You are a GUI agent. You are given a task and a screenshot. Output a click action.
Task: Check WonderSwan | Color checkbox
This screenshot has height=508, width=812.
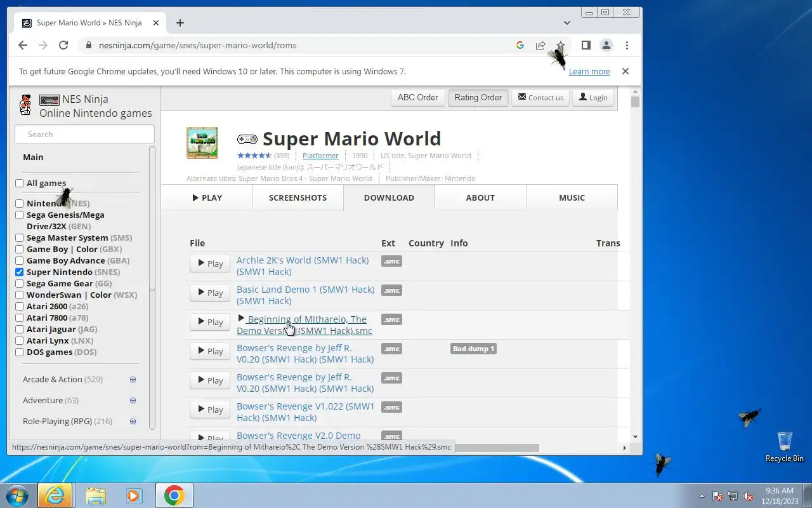pos(20,295)
